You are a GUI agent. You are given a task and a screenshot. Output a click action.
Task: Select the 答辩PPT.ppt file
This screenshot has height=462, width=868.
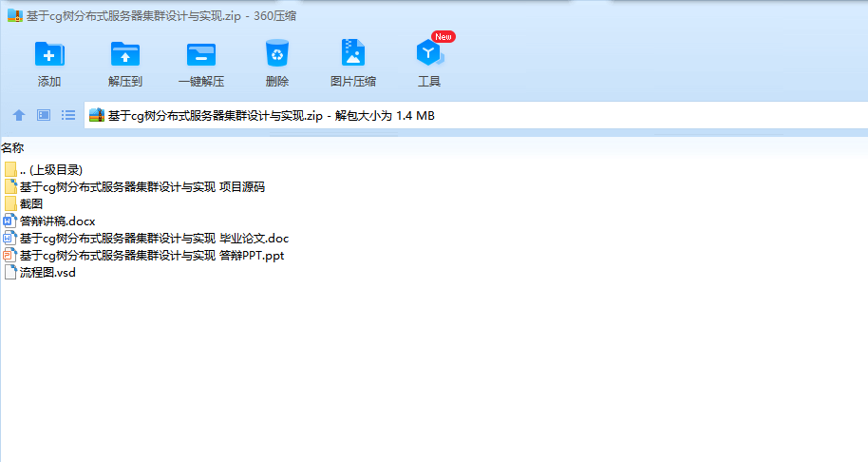[x=144, y=256]
